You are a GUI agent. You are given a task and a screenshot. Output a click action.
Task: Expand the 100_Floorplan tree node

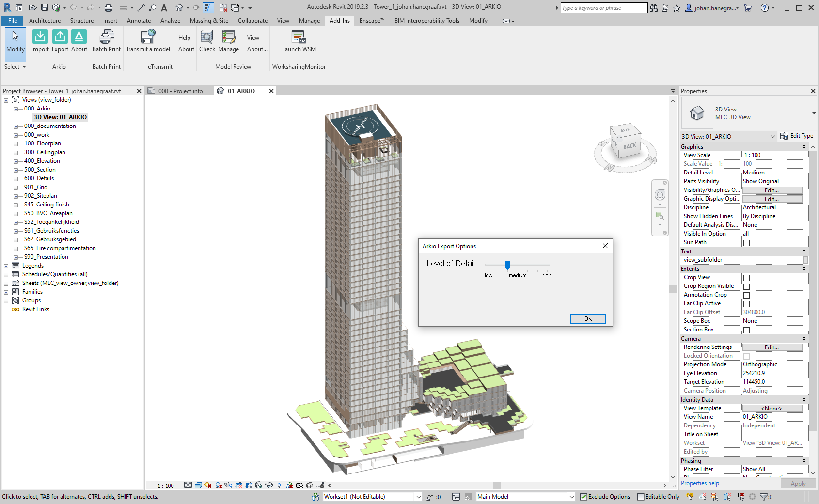coord(16,144)
